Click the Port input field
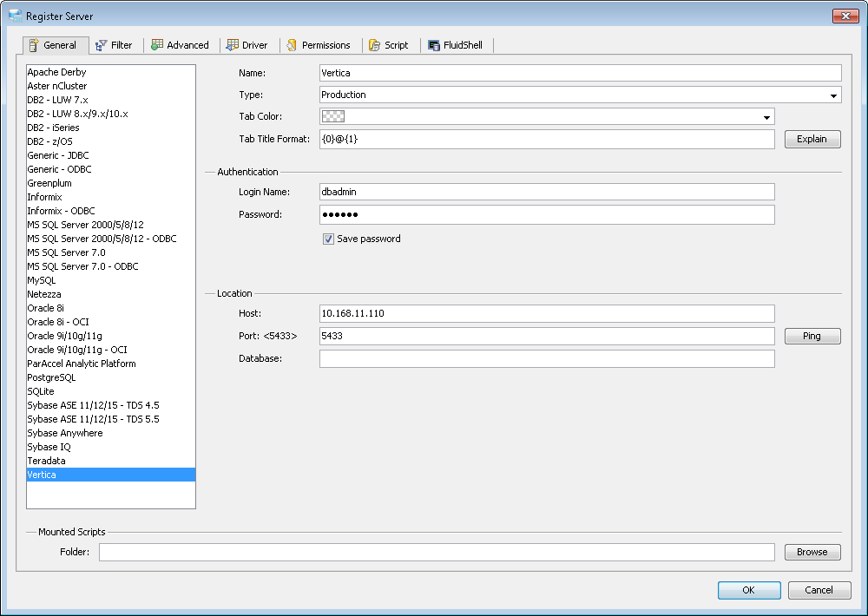This screenshot has height=616, width=868. click(547, 336)
